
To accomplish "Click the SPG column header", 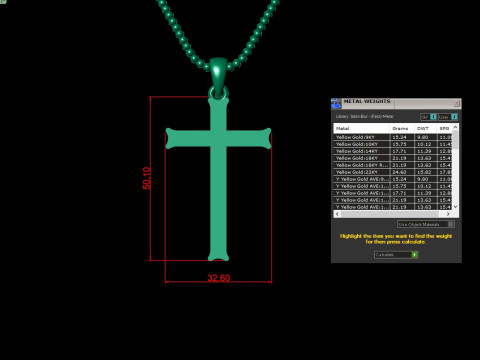I will click(445, 128).
